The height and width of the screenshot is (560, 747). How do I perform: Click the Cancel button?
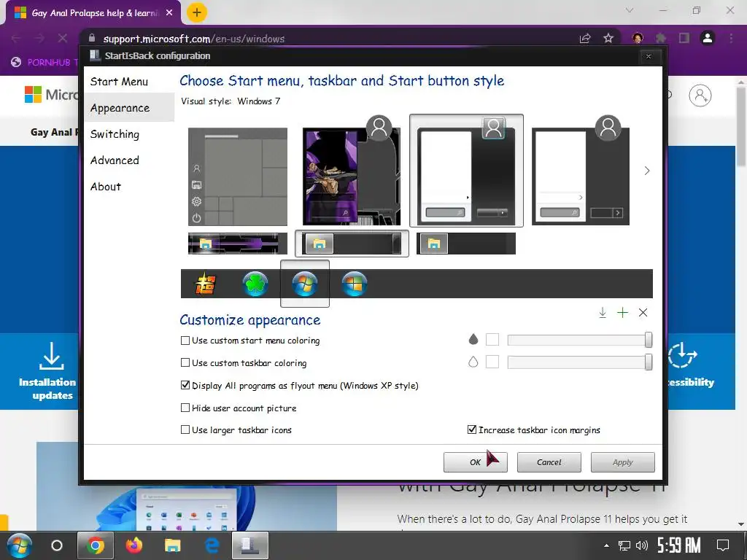pos(549,462)
